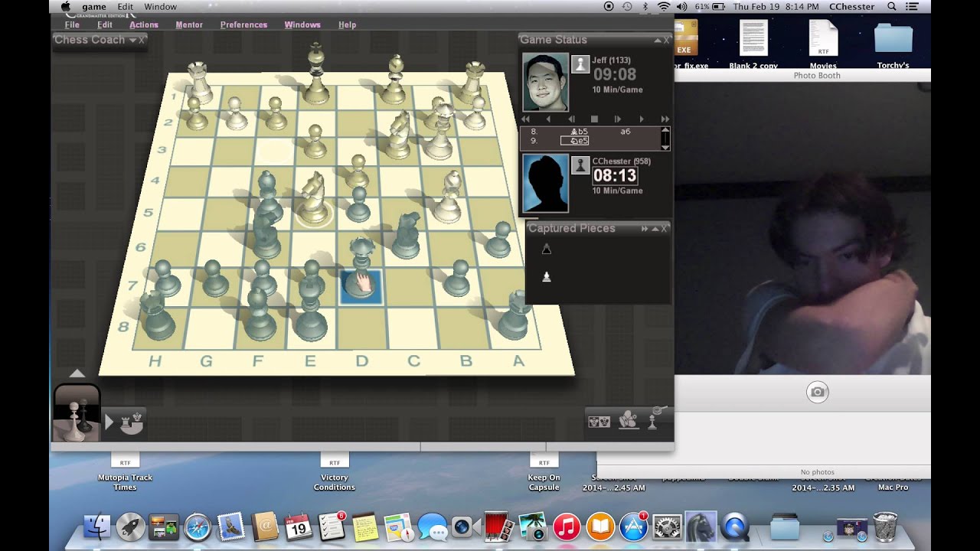Open Calendar from the Dock

[x=298, y=527]
